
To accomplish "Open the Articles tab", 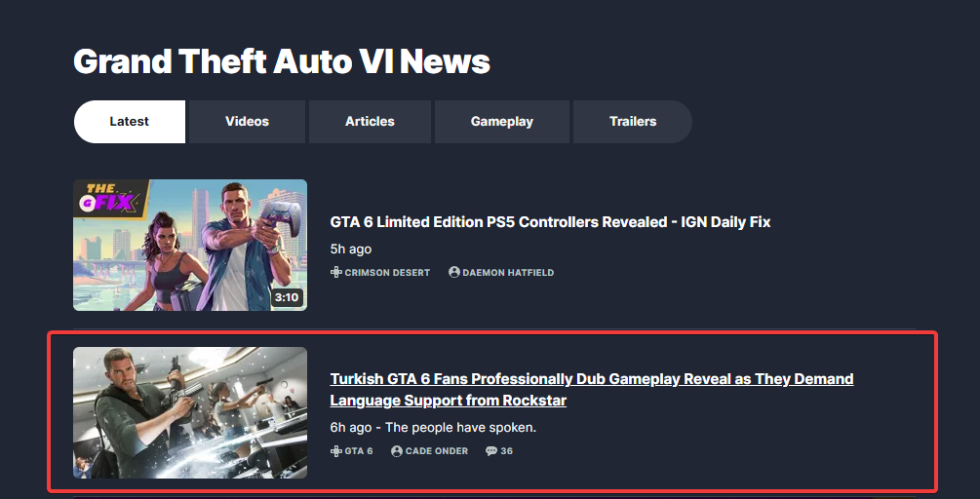I will point(370,122).
